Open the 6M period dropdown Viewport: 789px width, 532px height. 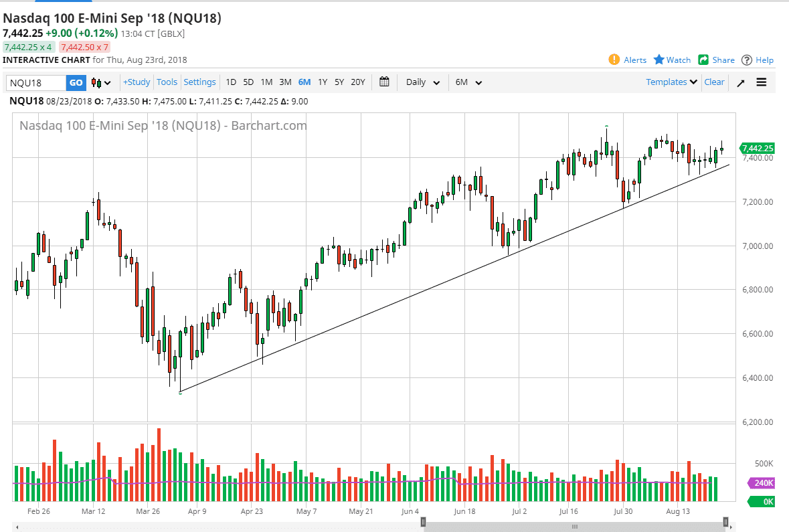468,82
